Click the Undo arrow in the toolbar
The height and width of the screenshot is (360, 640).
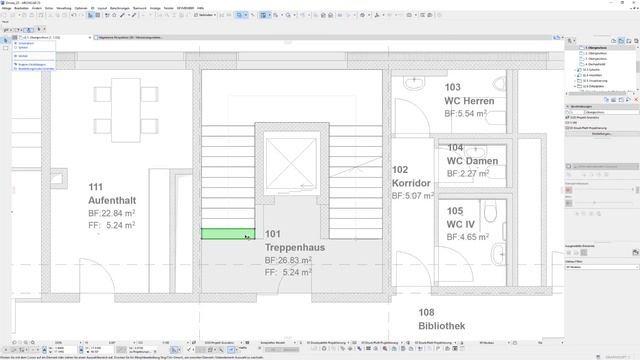coord(73,15)
